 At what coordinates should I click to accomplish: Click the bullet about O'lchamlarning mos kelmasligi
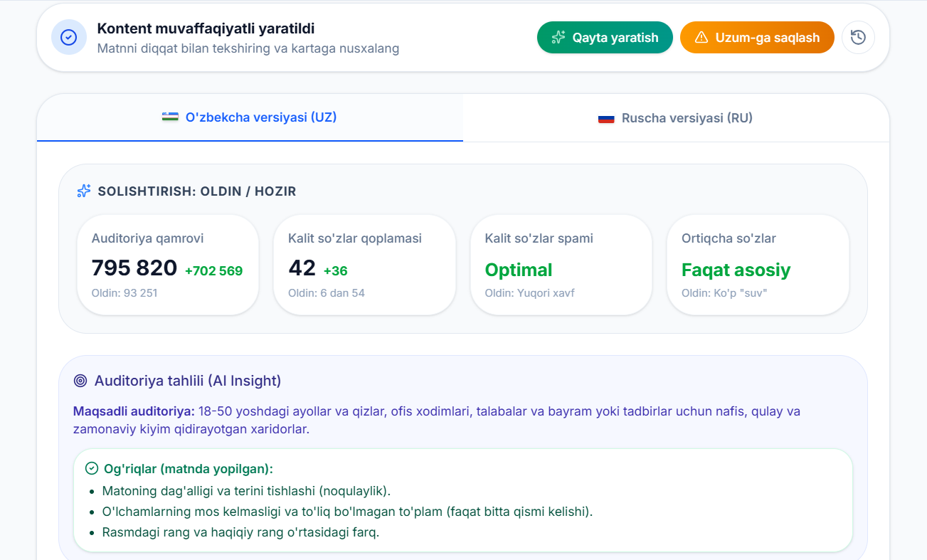(347, 512)
